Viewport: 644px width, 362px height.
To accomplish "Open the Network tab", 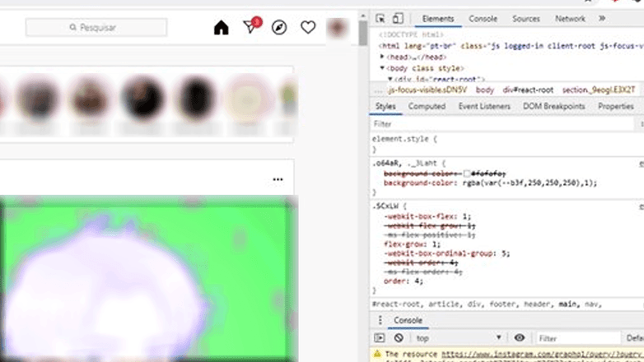I will point(570,19).
